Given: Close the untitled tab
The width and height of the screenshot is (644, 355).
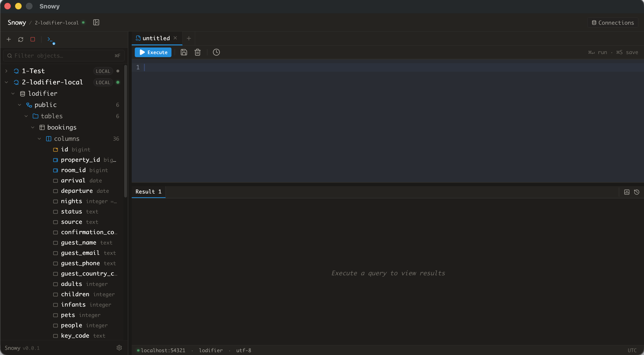Looking at the screenshot, I should 175,38.
